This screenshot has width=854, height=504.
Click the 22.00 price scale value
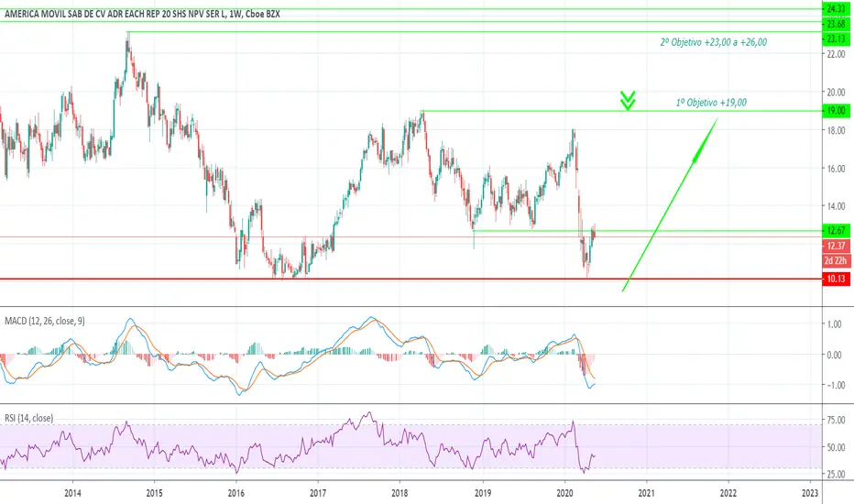[x=836, y=54]
